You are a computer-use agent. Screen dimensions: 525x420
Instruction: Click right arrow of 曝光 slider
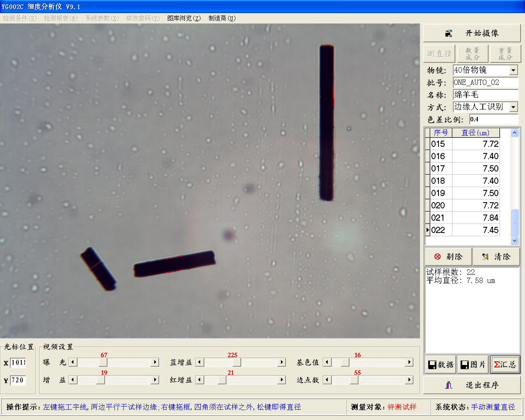tap(155, 362)
